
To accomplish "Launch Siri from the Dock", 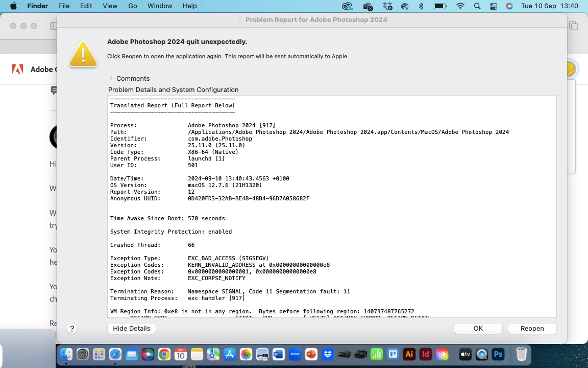I will [148, 354].
